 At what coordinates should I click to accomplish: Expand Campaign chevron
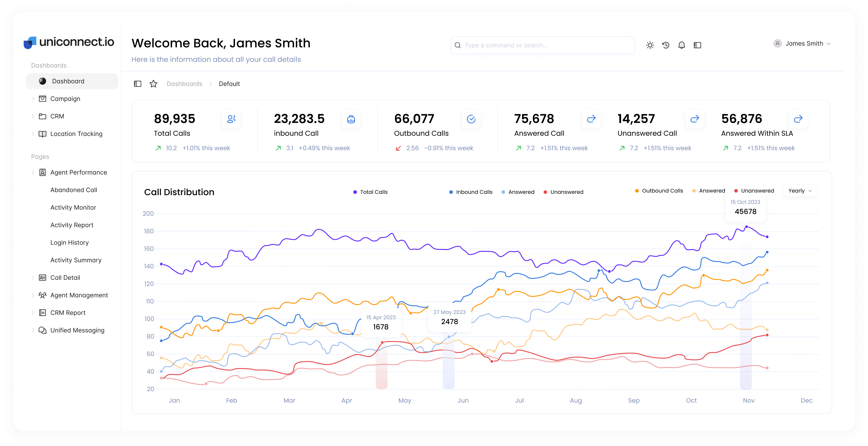(x=33, y=99)
